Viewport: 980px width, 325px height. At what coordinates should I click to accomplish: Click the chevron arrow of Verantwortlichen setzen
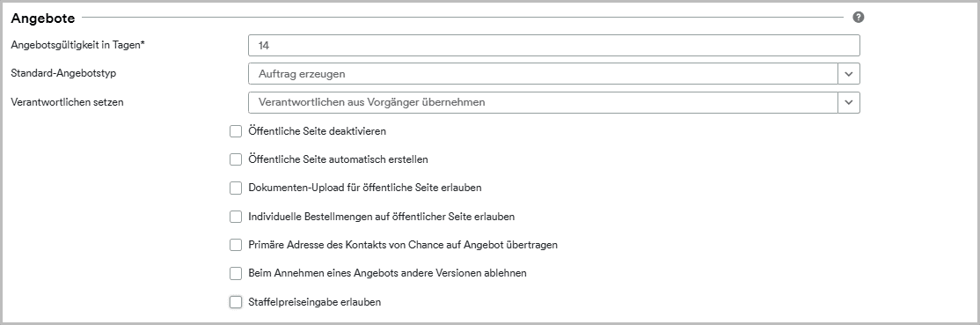click(849, 102)
